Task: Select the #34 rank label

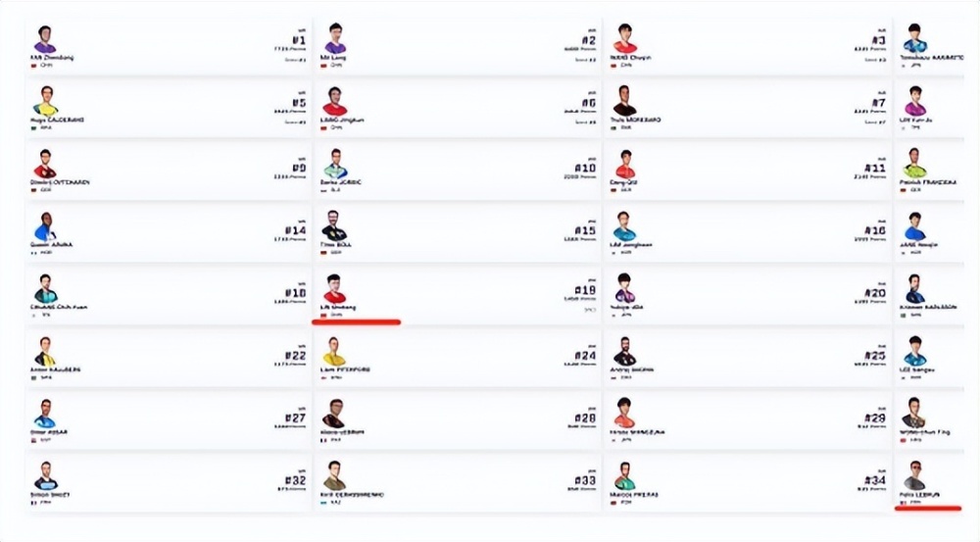Action: [875, 480]
